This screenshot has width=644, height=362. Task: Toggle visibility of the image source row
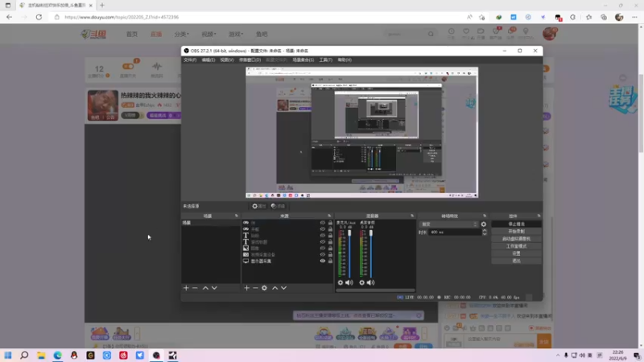click(323, 249)
